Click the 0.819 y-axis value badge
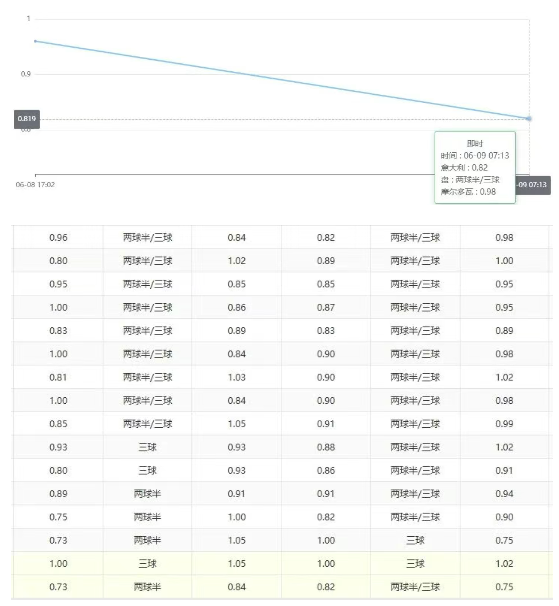 pyautogui.click(x=27, y=119)
